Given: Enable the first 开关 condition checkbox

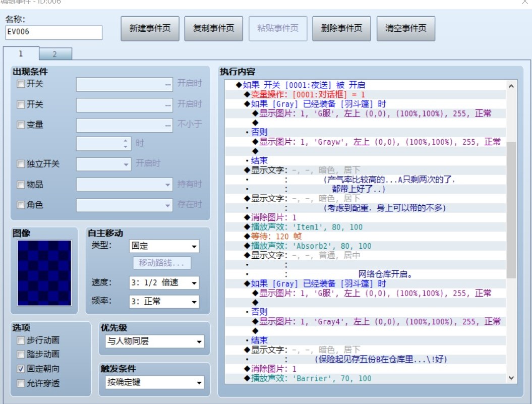Looking at the screenshot, I should click(x=21, y=84).
